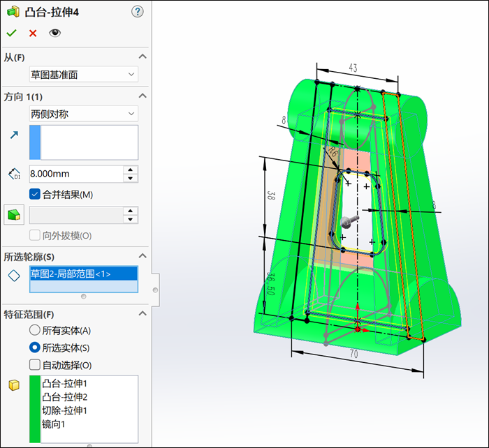Select 草图2-局部范围<1> in contours list
This screenshot has height=448, width=489.
(70, 274)
